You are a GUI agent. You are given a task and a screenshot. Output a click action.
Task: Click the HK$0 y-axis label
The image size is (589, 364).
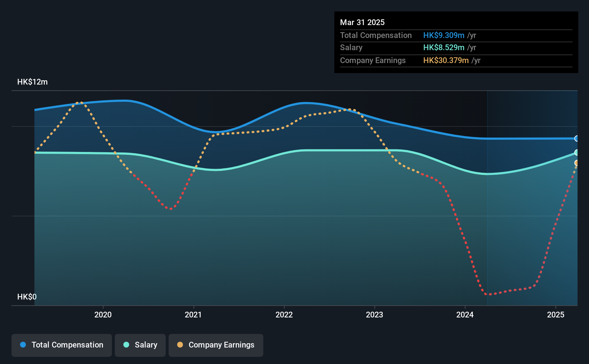pyautogui.click(x=27, y=297)
